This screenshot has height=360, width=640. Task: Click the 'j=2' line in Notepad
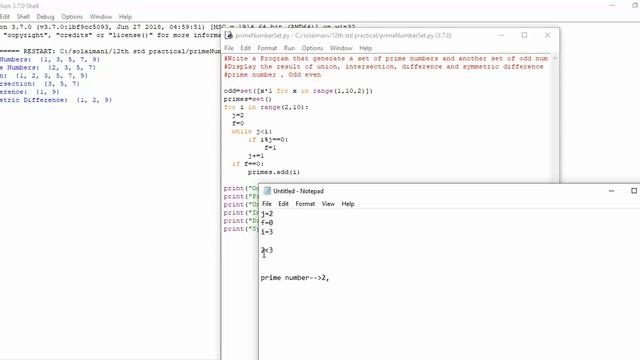click(x=267, y=213)
